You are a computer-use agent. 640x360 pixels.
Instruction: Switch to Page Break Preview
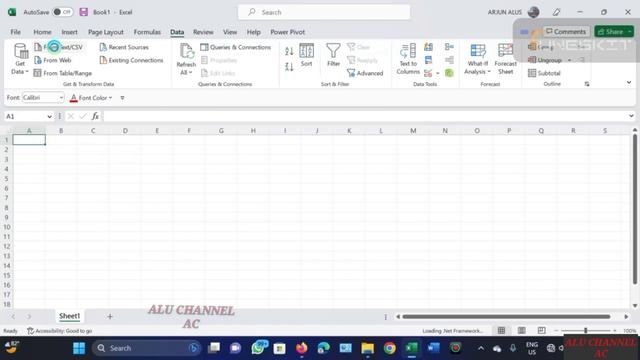pyautogui.click(x=541, y=330)
